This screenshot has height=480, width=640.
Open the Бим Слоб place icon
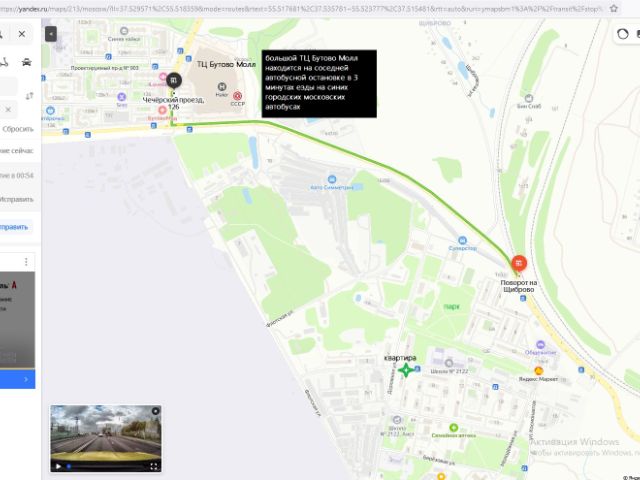(529, 98)
